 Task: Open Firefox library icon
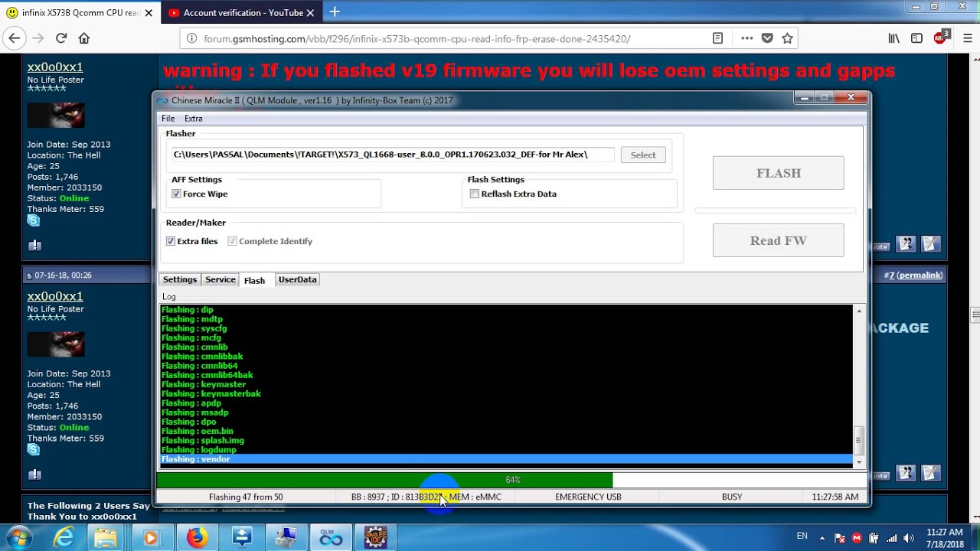893,38
